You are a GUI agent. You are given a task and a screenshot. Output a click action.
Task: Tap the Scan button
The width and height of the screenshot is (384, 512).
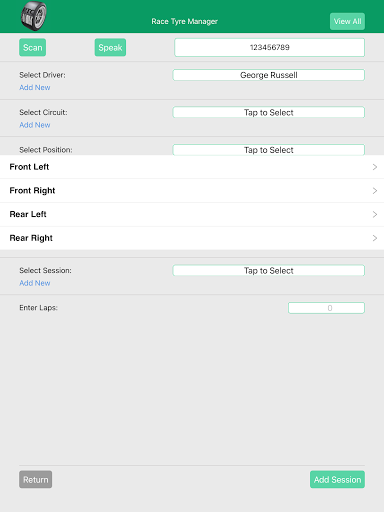coord(33,47)
